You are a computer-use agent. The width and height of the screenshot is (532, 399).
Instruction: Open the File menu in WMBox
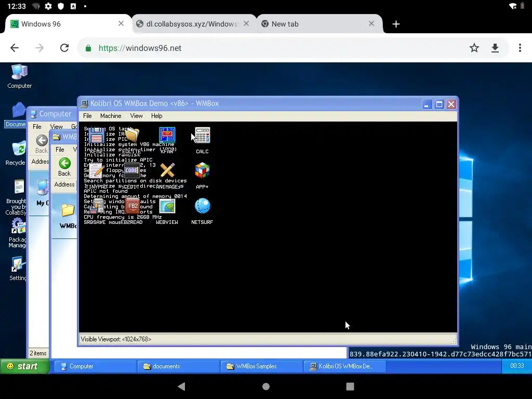[x=87, y=116]
